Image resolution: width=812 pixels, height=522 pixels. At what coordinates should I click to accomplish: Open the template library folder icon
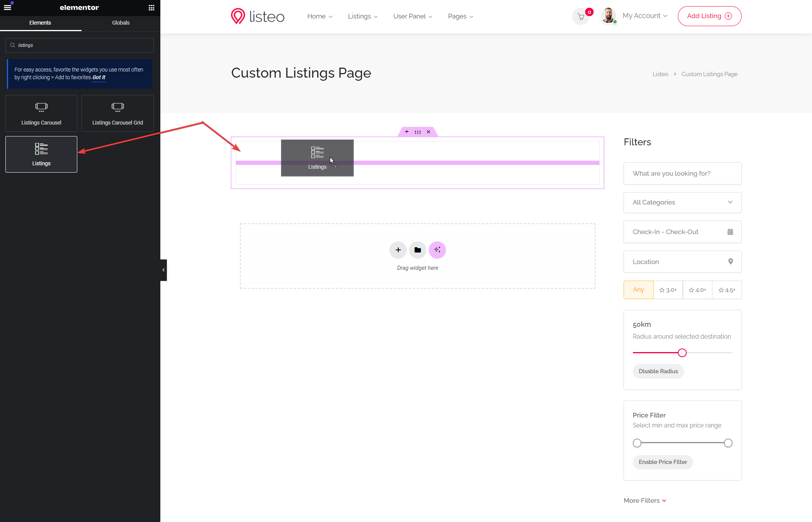pos(418,250)
